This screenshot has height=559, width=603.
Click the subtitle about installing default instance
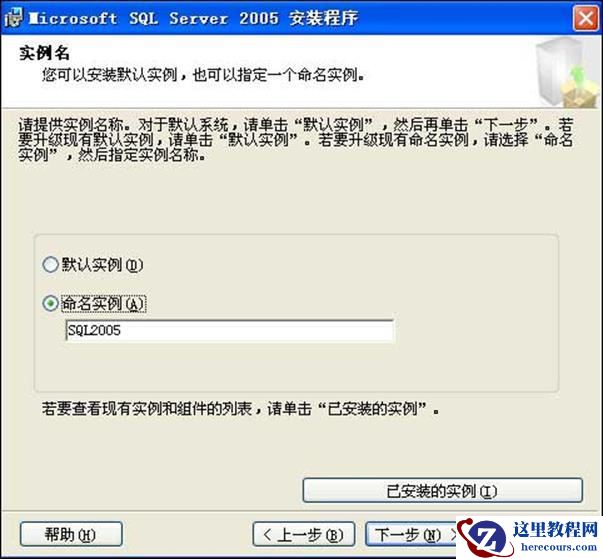point(203,75)
